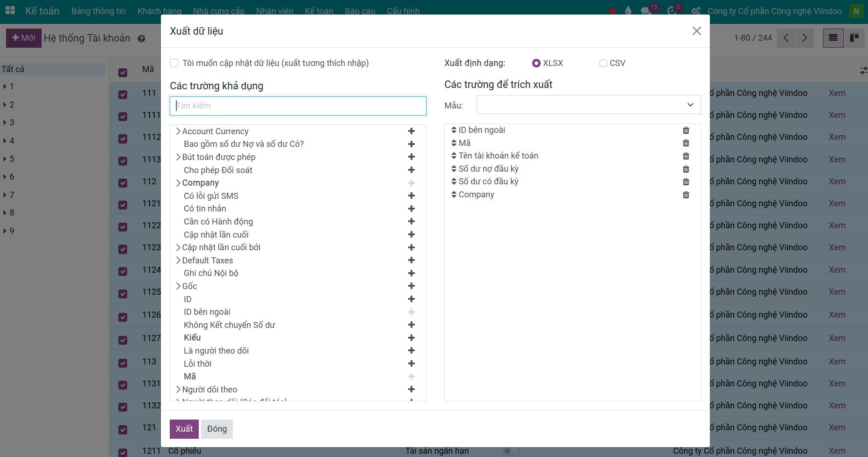The image size is (868, 457).
Task: Click the 'Đóng' close button
Action: 217,429
